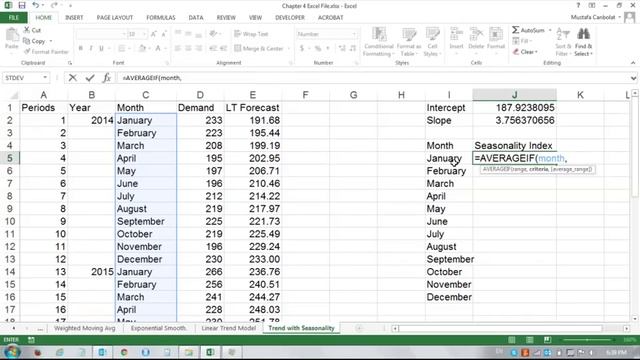The width and height of the screenshot is (640, 360).
Task: Confirm the formula with the checkmark icon
Action: pyautogui.click(x=90, y=78)
